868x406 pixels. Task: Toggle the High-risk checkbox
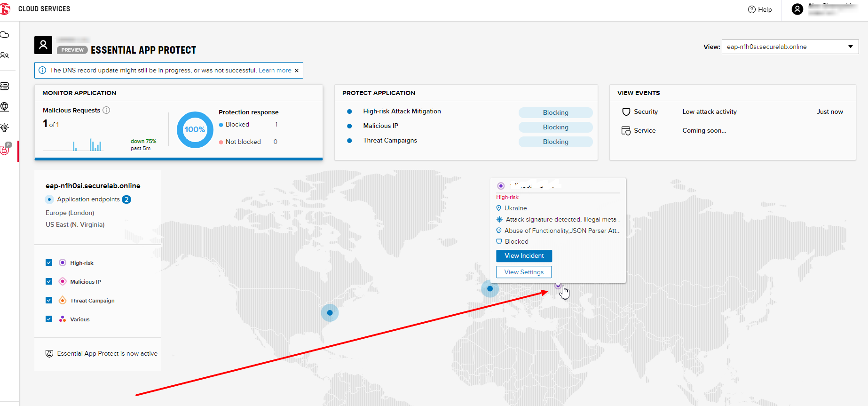49,263
